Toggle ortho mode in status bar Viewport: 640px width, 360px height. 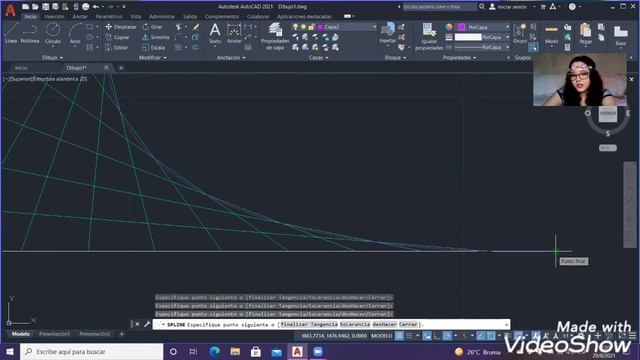tap(437, 336)
